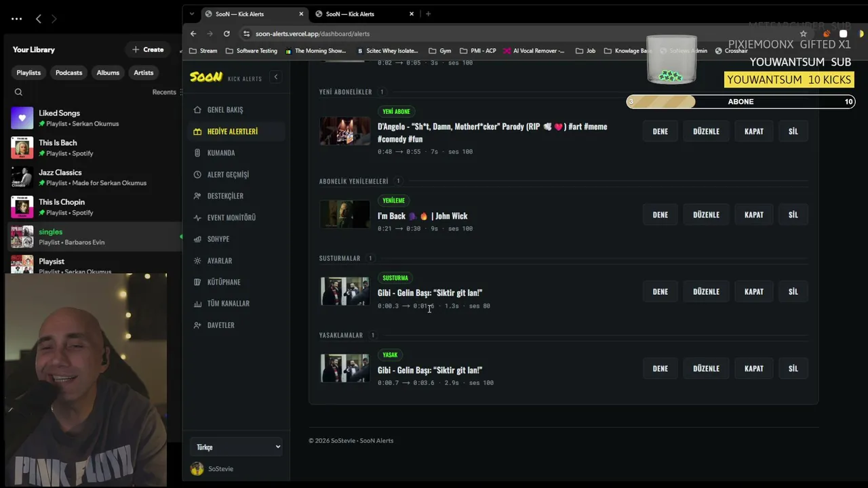Open Genel Bakış home icon in sidebar

[197, 110]
